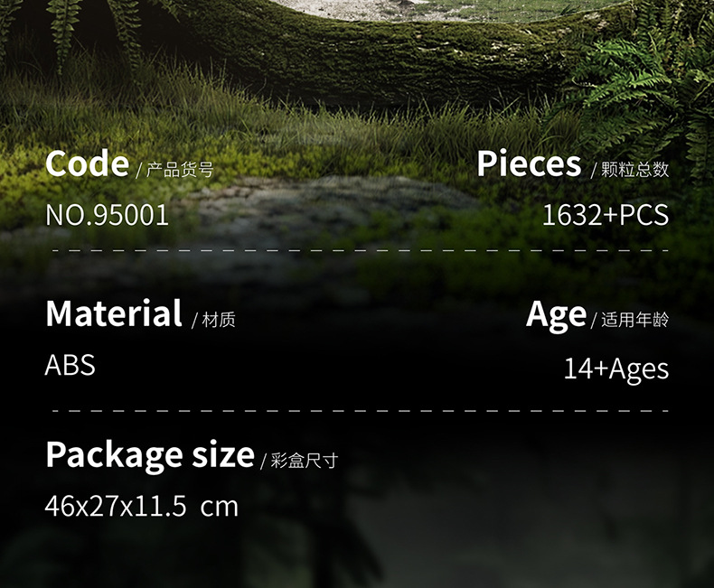
Task: Click the ABS material value
Action: 70,365
